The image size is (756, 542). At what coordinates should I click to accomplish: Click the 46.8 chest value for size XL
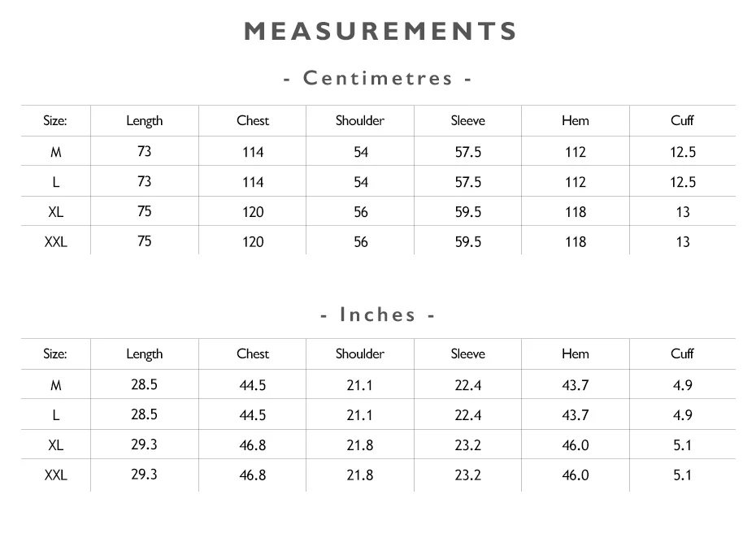253,445
